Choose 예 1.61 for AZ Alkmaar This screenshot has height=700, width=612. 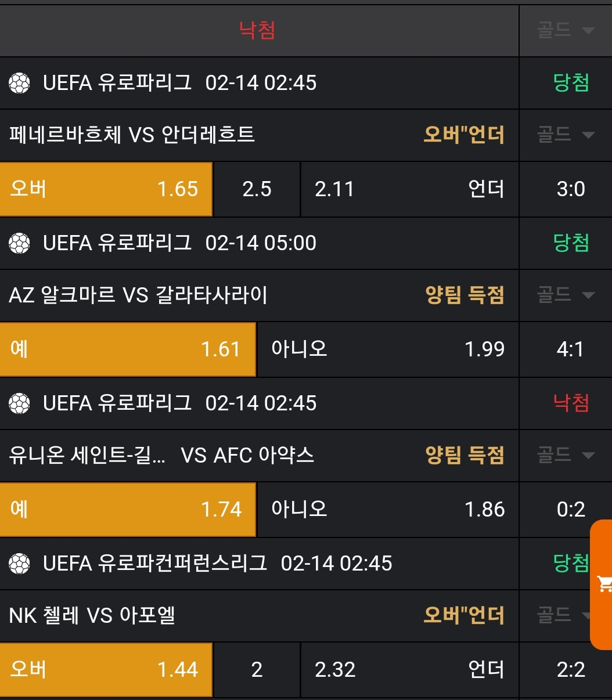pos(127,349)
